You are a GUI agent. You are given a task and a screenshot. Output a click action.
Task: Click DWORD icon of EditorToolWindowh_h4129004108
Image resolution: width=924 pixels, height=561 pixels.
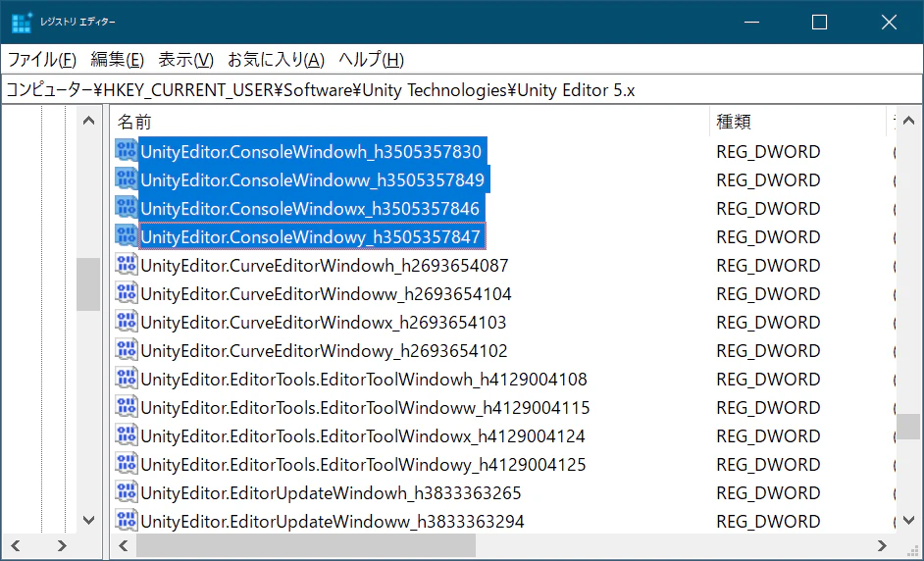127,379
